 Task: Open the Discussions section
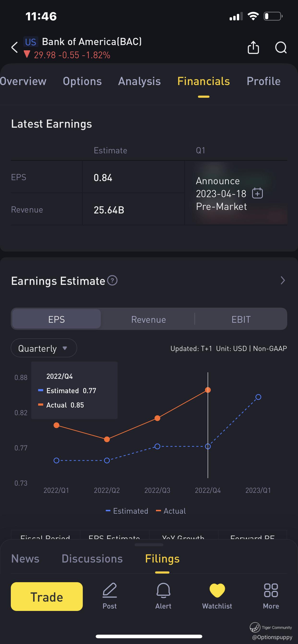click(x=92, y=559)
